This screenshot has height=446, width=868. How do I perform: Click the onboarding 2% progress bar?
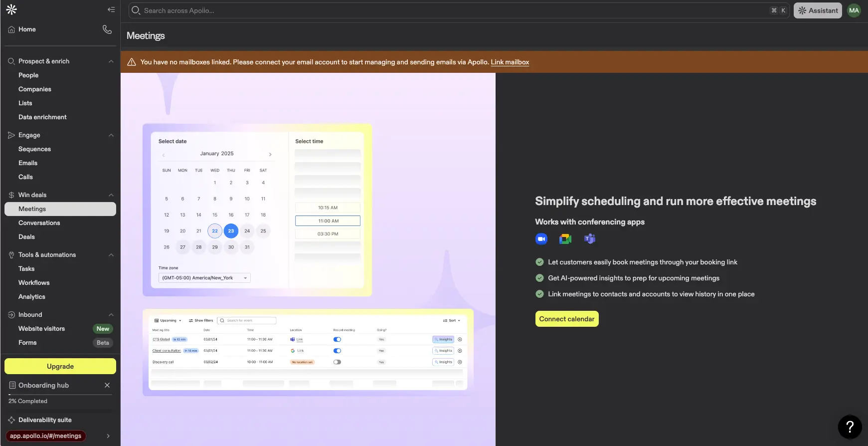[x=60, y=395]
